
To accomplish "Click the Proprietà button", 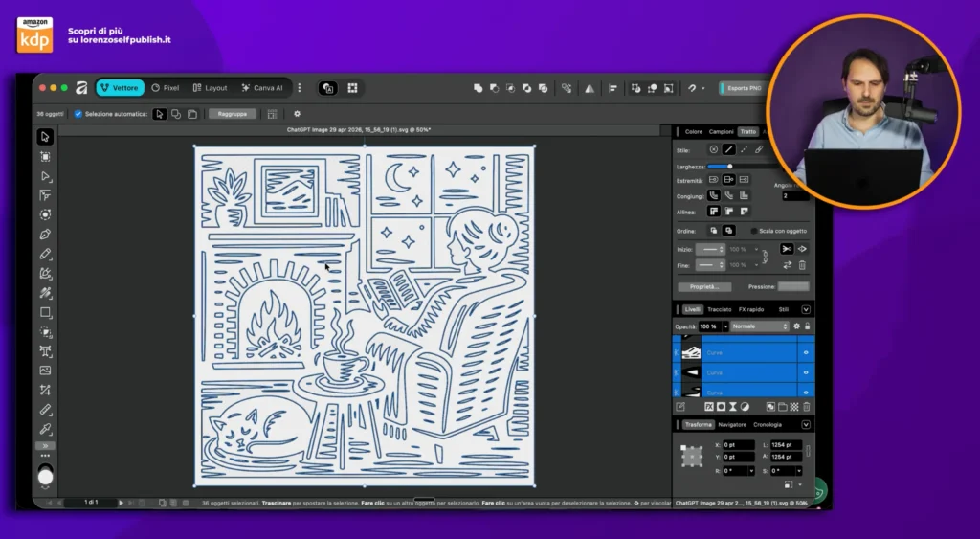I will coord(704,286).
